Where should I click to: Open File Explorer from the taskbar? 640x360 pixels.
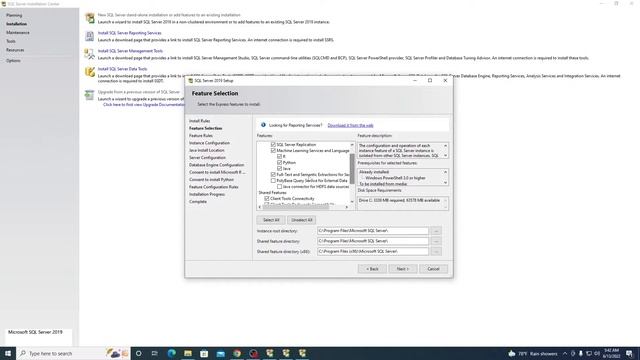pos(188,353)
